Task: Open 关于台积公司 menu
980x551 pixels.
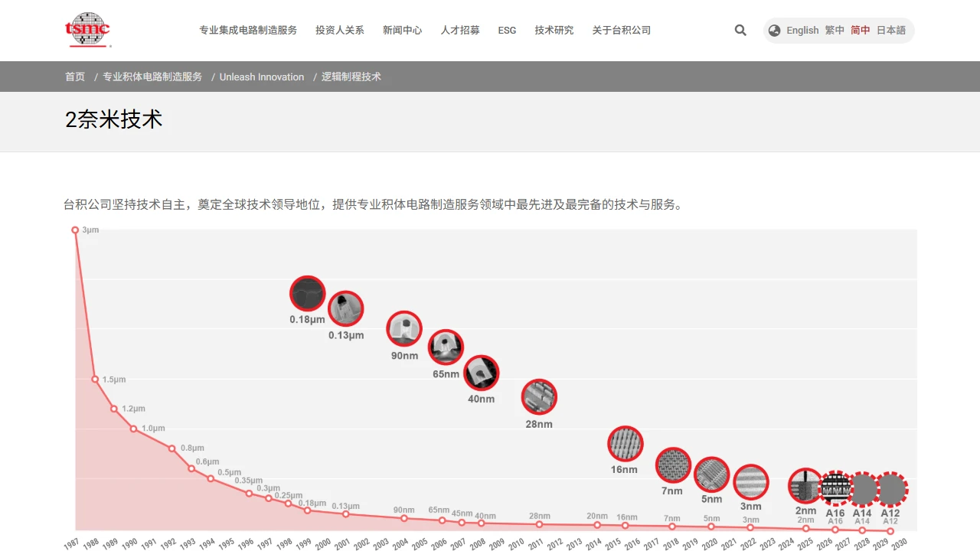Action: [622, 31]
